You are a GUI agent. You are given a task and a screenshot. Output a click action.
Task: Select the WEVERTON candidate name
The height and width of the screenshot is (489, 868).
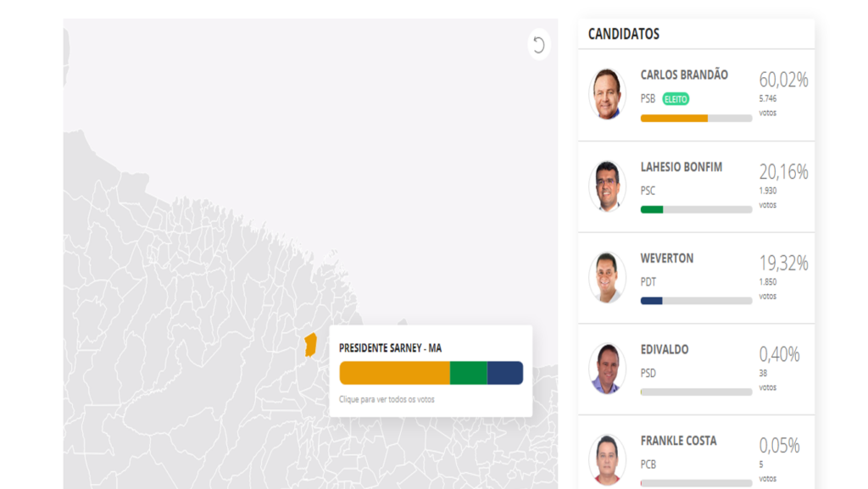[x=667, y=258]
